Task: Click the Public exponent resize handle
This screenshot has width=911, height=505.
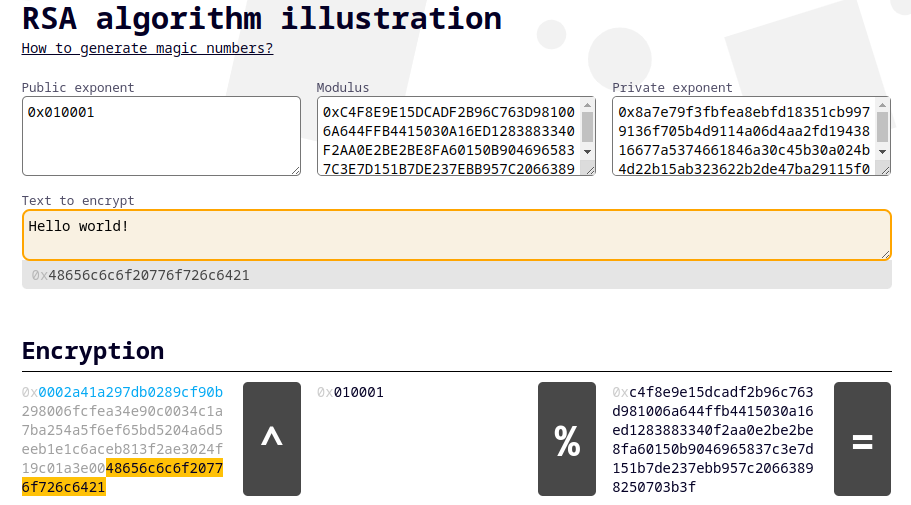Action: click(x=296, y=170)
